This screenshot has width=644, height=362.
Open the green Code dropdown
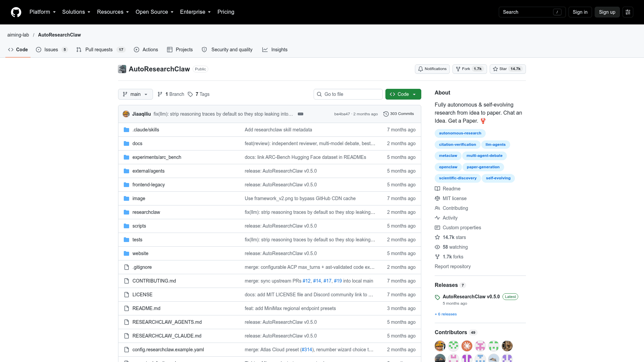click(x=403, y=94)
